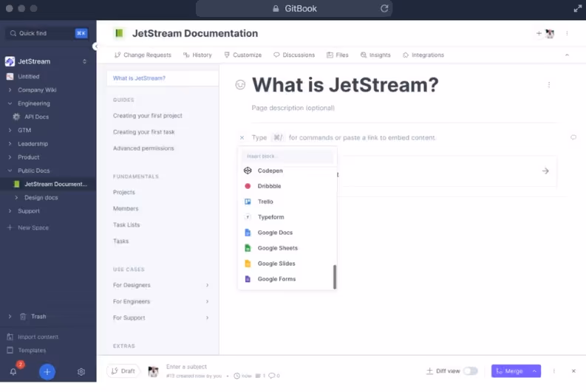Click the green JetStream Documentation book icon
The width and height of the screenshot is (586, 392).
tap(119, 33)
